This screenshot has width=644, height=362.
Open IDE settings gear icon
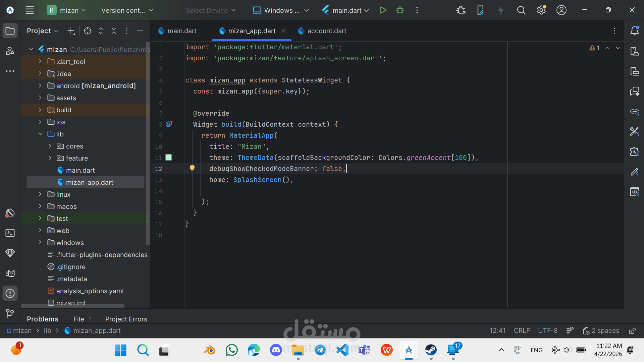[541, 10]
